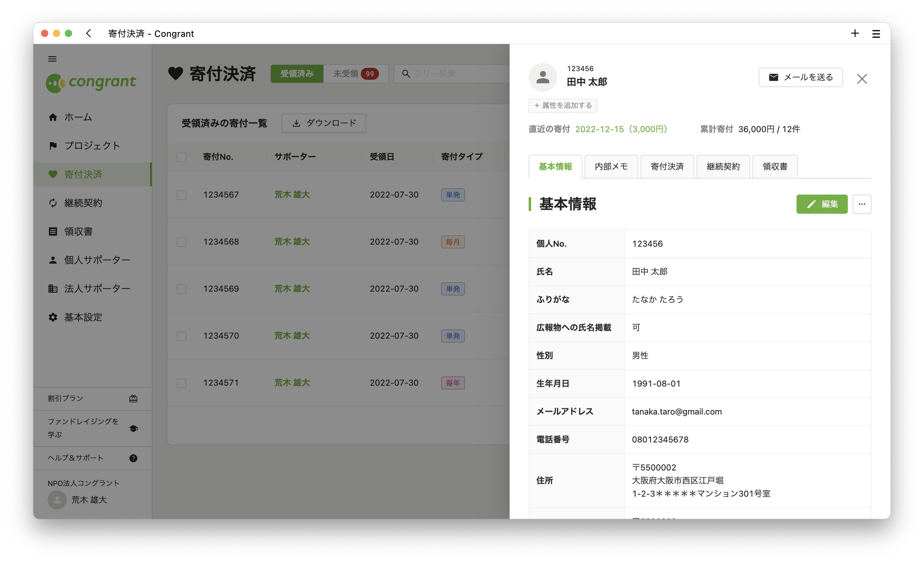Click the flag icon beside プロジェクト
Image resolution: width=924 pixels, height=563 pixels.
point(53,146)
